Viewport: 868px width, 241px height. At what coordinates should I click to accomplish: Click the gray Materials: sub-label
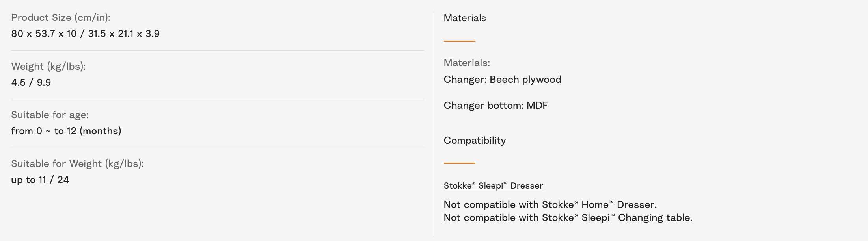[467, 63]
